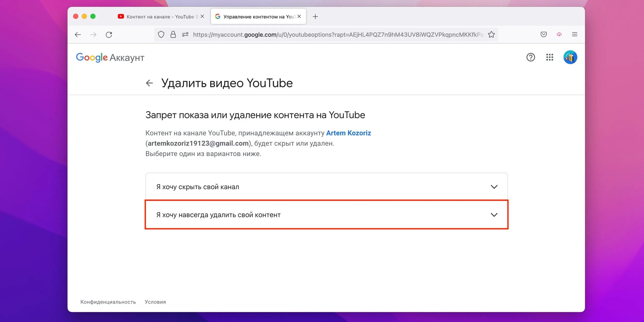This screenshot has height=322, width=644.
Task: Click the Artem Kozoriz account link
Action: [348, 133]
